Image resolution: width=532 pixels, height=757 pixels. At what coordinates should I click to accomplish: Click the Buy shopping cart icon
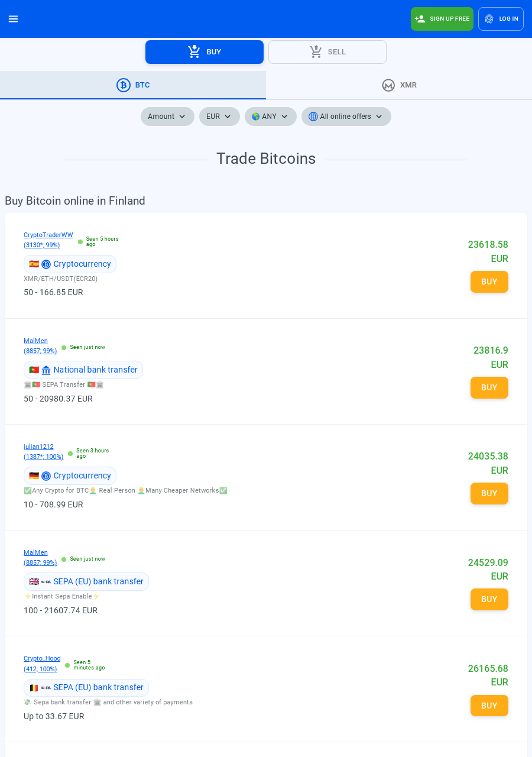[194, 52]
